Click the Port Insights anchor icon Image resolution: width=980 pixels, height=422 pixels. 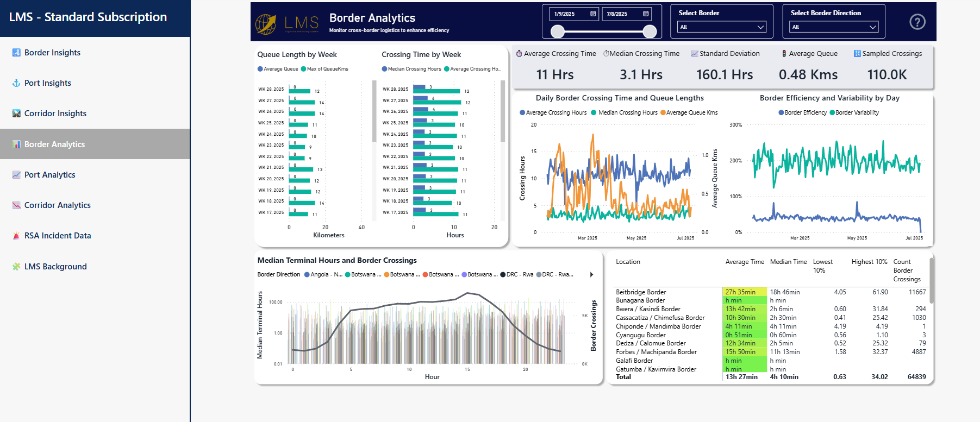tap(16, 83)
